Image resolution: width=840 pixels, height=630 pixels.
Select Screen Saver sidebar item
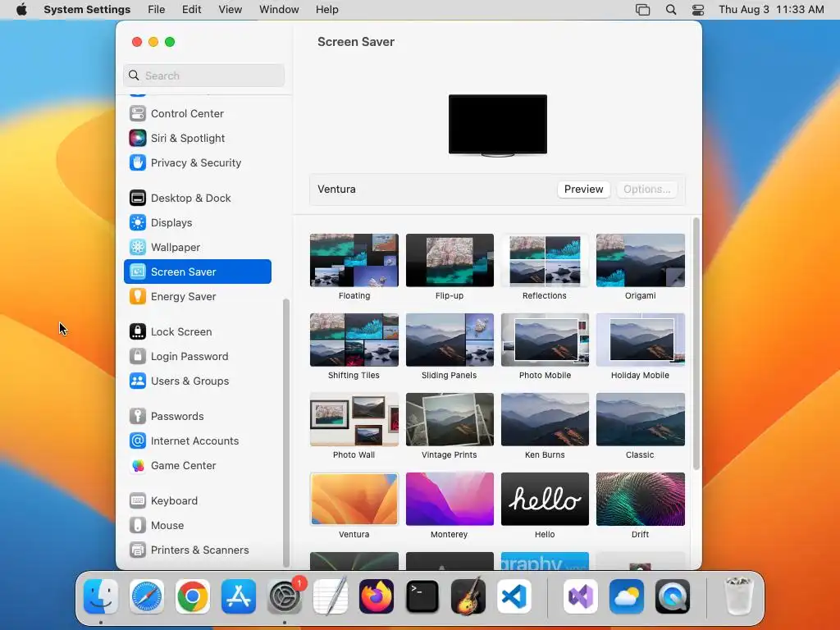coord(197,272)
